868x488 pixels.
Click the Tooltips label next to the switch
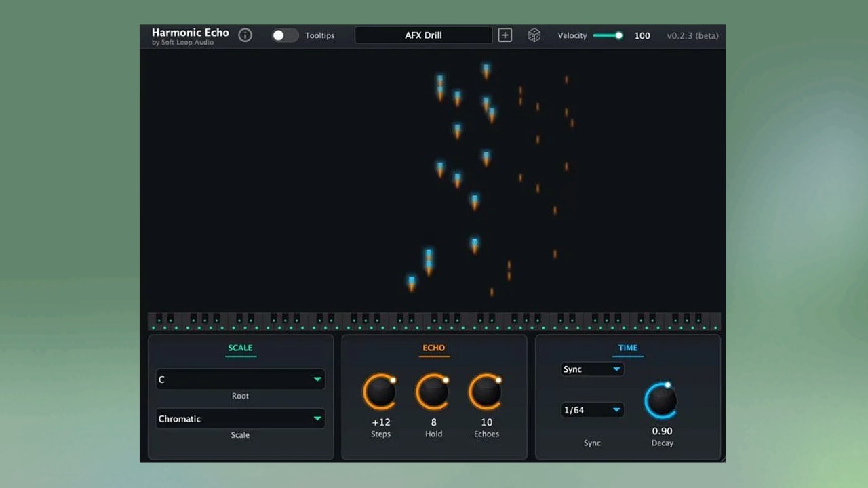point(319,35)
